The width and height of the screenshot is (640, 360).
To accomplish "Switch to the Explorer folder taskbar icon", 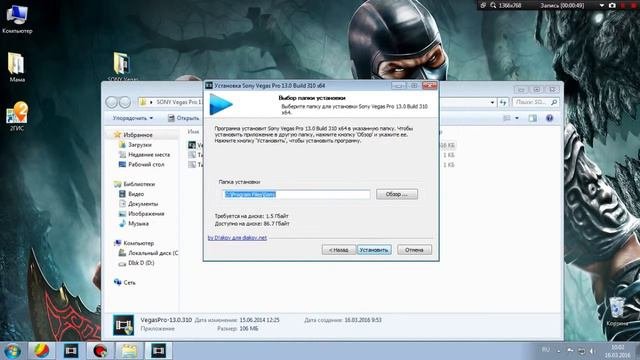I will click(x=129, y=351).
